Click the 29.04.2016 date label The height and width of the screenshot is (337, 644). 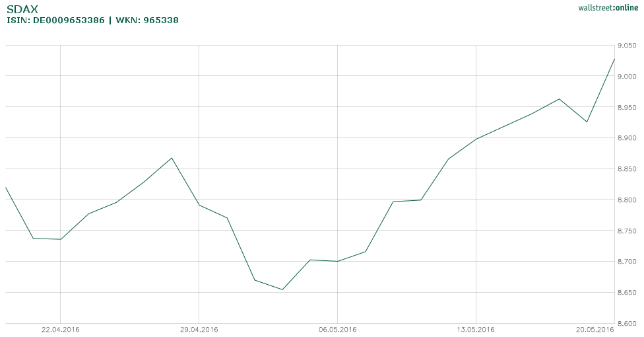[x=199, y=329]
